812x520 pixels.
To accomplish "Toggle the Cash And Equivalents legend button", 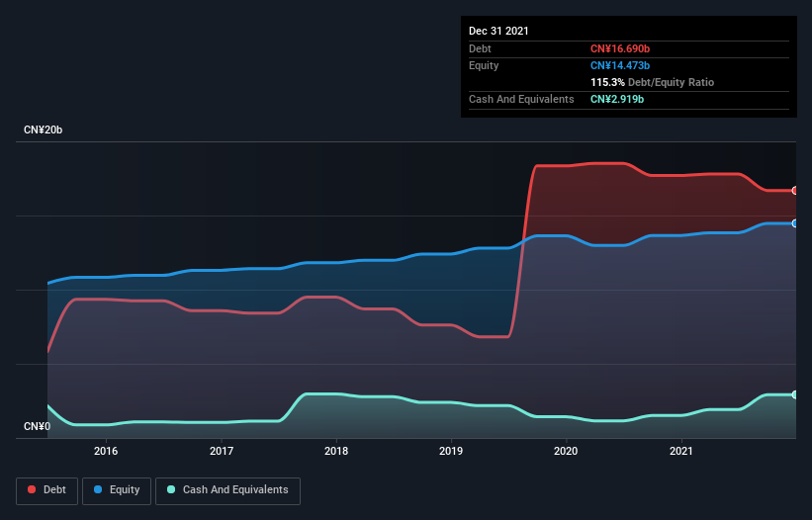I will 227,490.
